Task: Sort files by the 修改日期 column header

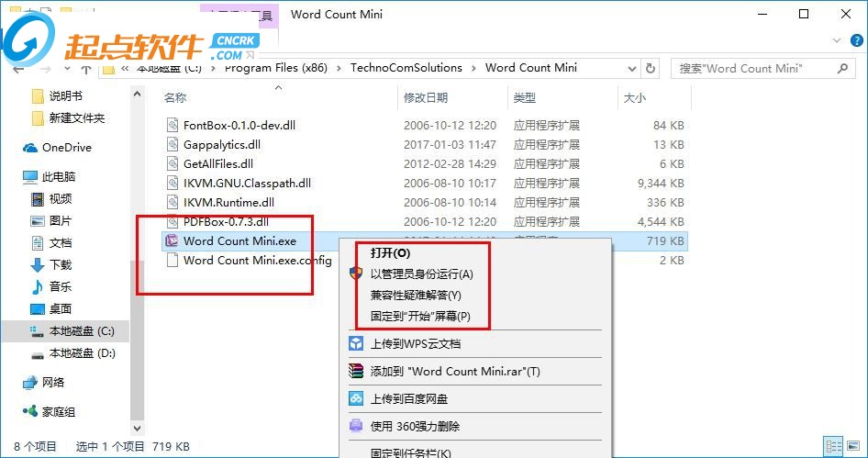Action: [x=425, y=98]
